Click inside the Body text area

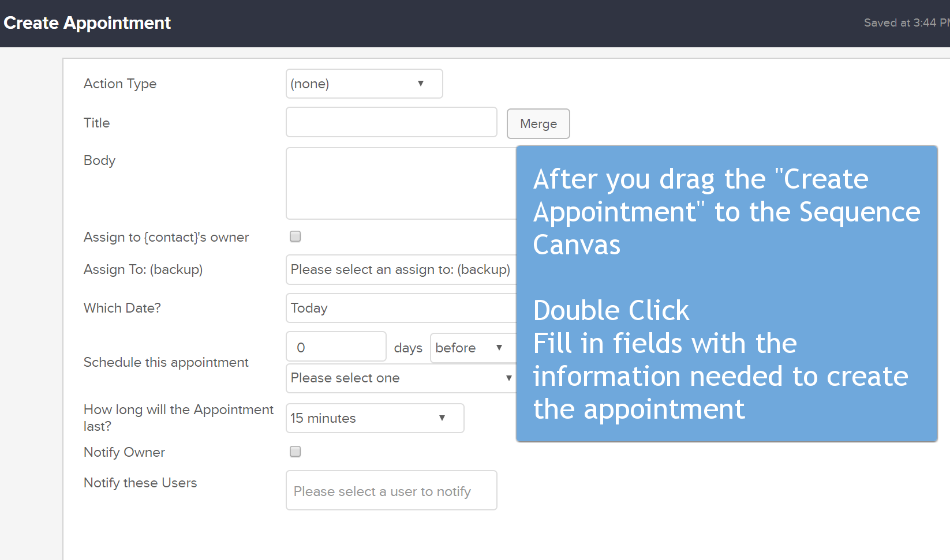401,183
